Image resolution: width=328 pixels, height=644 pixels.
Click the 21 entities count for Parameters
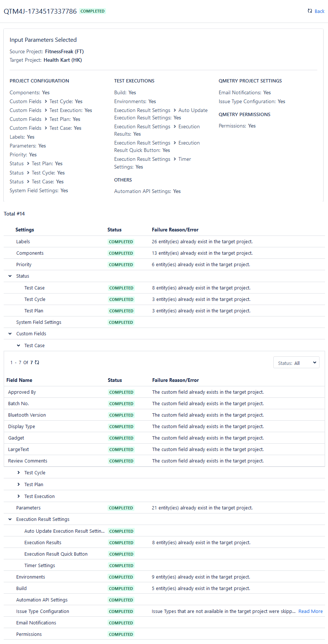pyautogui.click(x=154, y=508)
